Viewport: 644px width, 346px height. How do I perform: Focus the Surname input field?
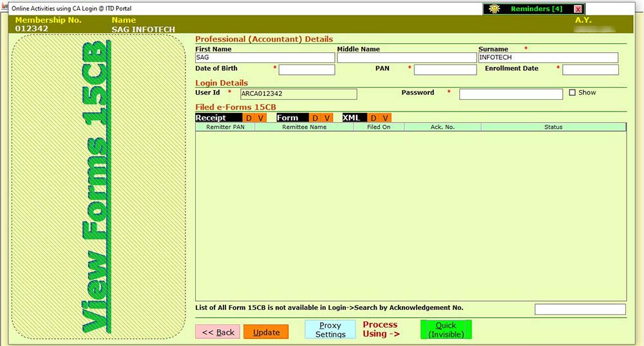(548, 57)
